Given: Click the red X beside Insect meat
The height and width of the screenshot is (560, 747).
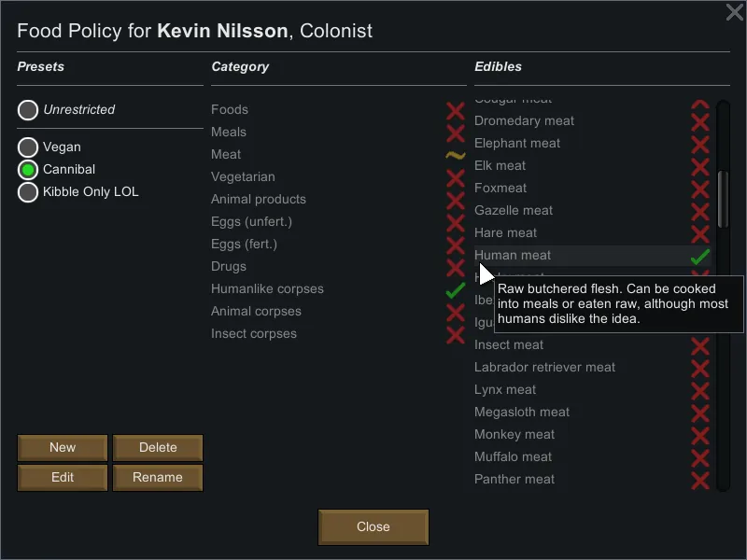Looking at the screenshot, I should (699, 345).
